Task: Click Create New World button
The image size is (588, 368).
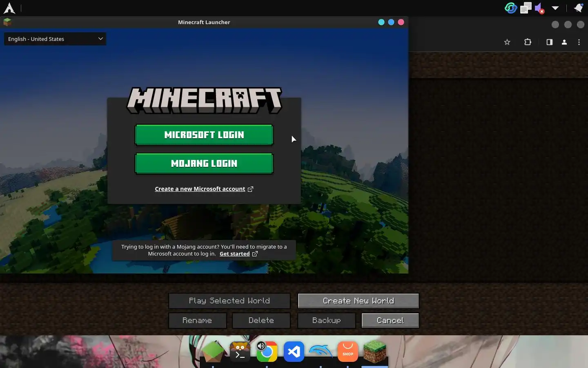Action: pos(359,301)
